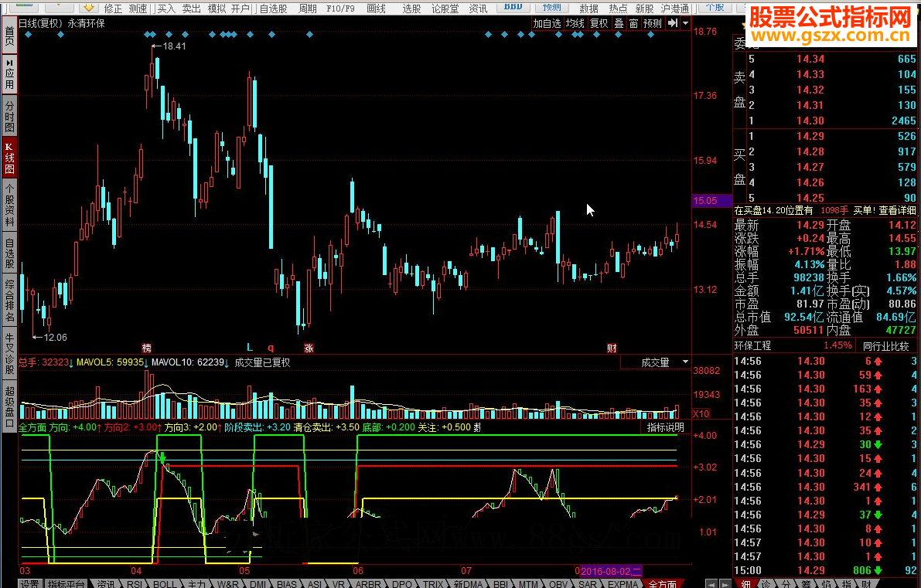
Task: Select the BOLL indicator tab
Action: 165,584
